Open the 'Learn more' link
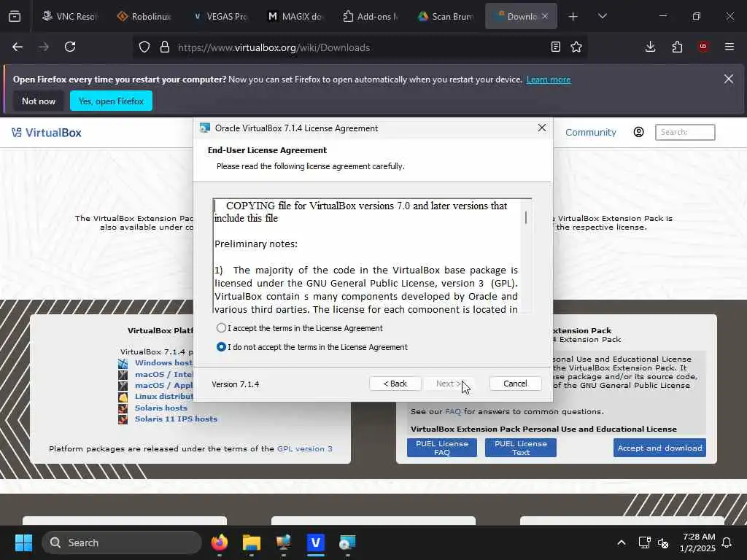Image resolution: width=747 pixels, height=560 pixels. click(x=549, y=79)
